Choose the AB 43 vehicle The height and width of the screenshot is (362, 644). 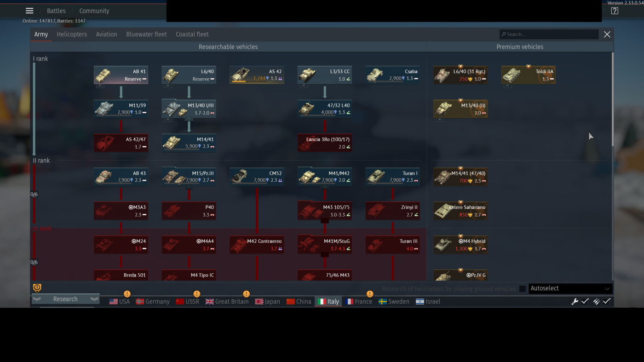click(x=121, y=177)
